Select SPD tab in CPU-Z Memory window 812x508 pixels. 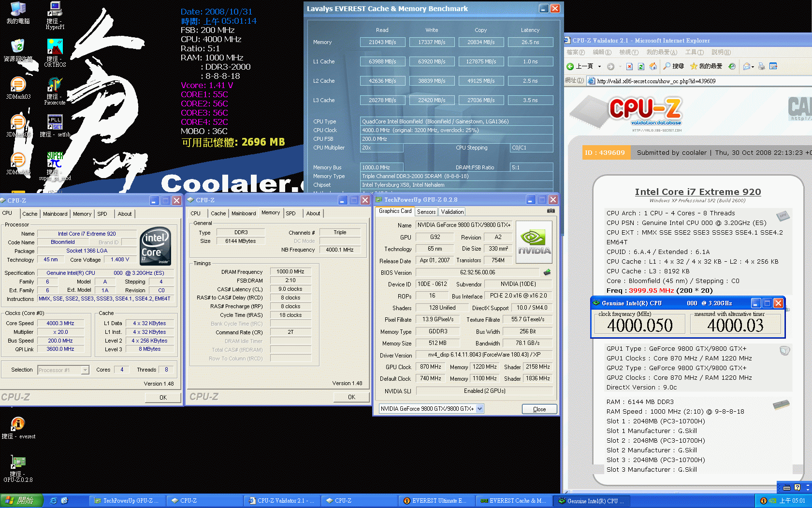(x=290, y=213)
